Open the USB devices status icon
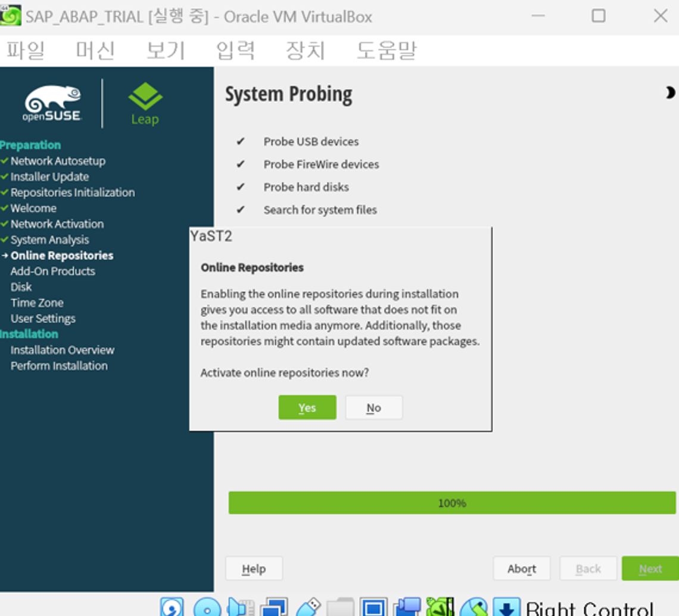Image resolution: width=679 pixels, height=616 pixels. pyautogui.click(x=309, y=607)
